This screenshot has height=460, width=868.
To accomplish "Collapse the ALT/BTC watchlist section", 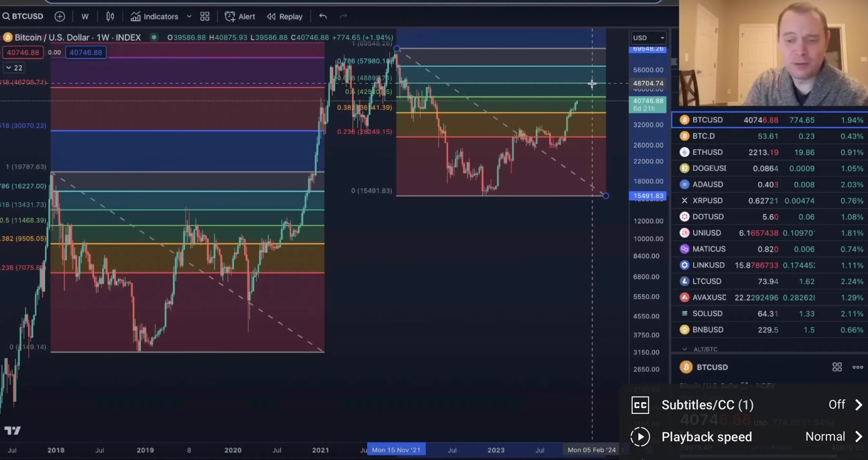I will click(685, 349).
